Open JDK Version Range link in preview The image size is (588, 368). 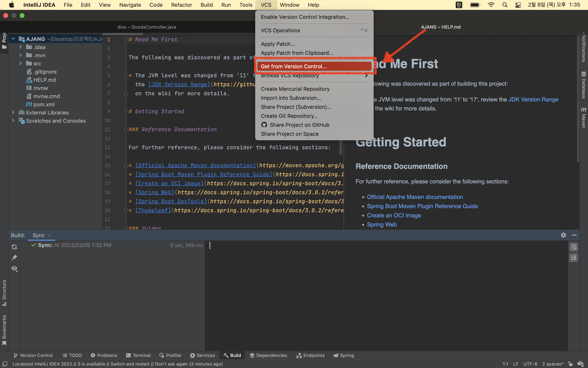pos(533,99)
